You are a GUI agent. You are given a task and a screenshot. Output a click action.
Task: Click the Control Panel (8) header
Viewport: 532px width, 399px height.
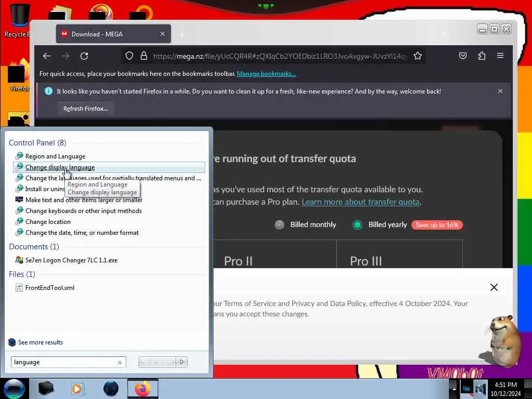pyautogui.click(x=37, y=143)
